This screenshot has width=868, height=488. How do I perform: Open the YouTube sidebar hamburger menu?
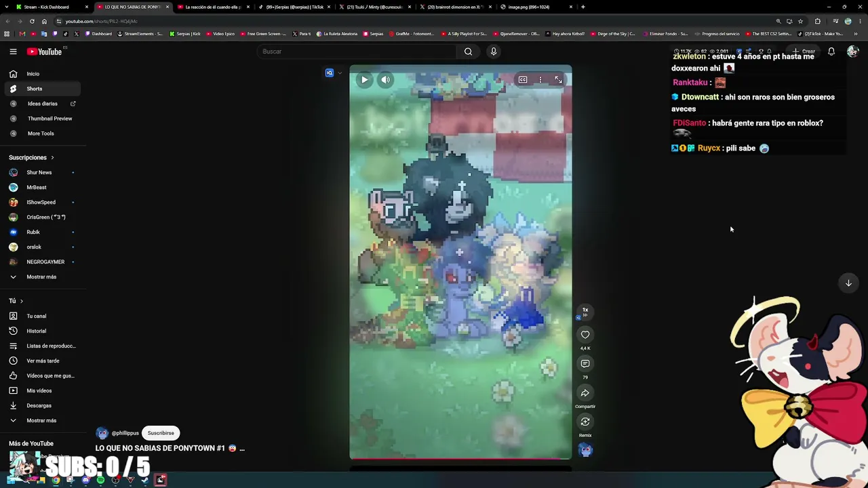(13, 52)
